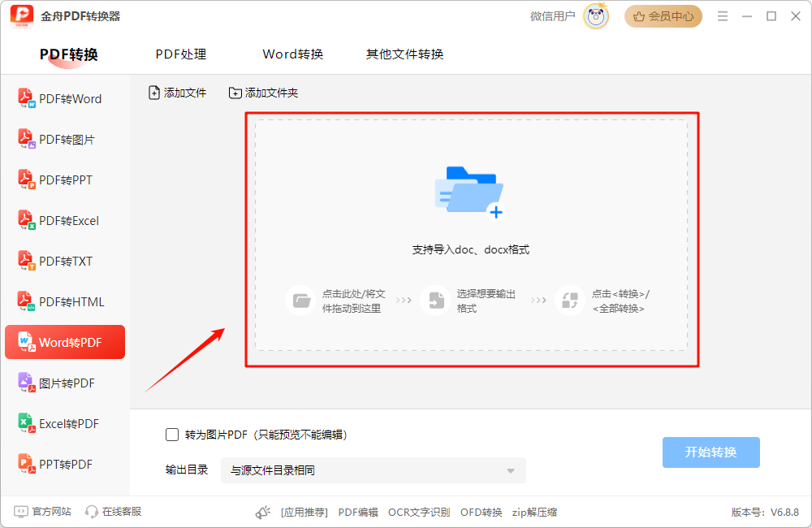
Task: Switch to the Word转换 tab
Action: pos(292,54)
